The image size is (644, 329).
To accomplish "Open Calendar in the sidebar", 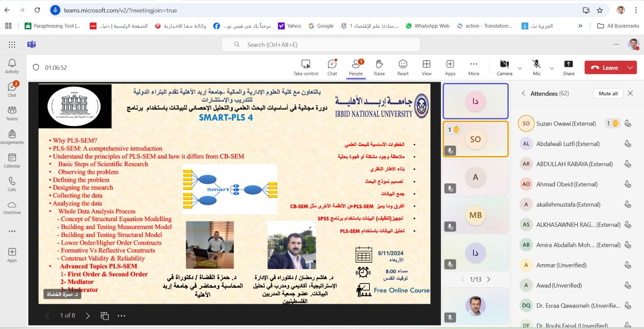I will pyautogui.click(x=12, y=160).
